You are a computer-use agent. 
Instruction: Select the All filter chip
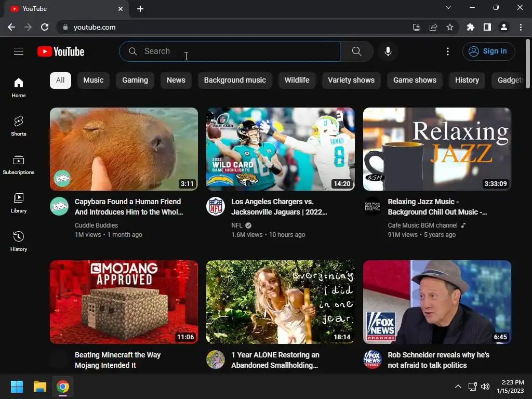point(60,81)
